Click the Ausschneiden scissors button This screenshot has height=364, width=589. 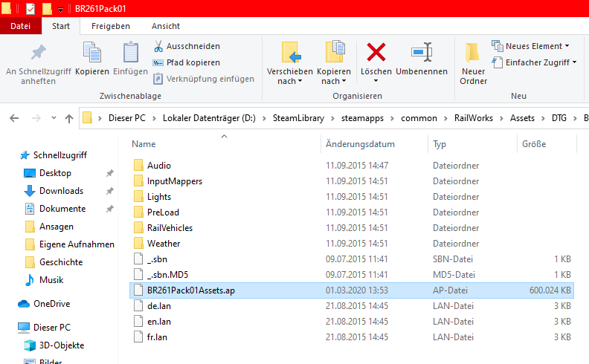[x=187, y=46]
